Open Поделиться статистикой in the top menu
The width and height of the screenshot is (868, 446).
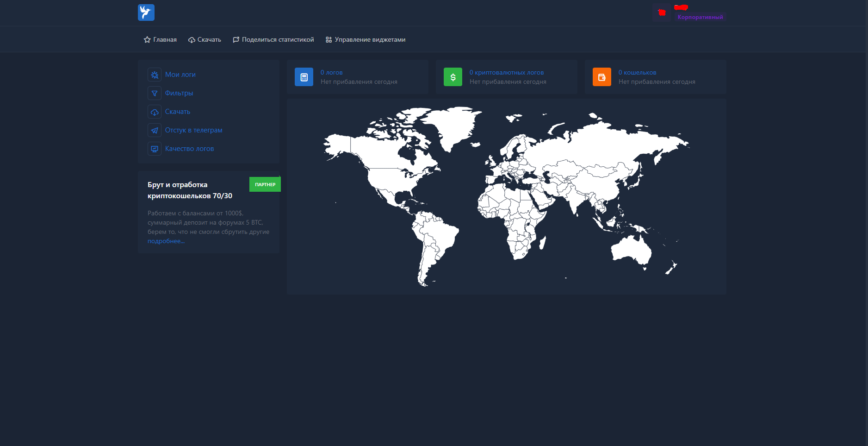[x=278, y=40]
